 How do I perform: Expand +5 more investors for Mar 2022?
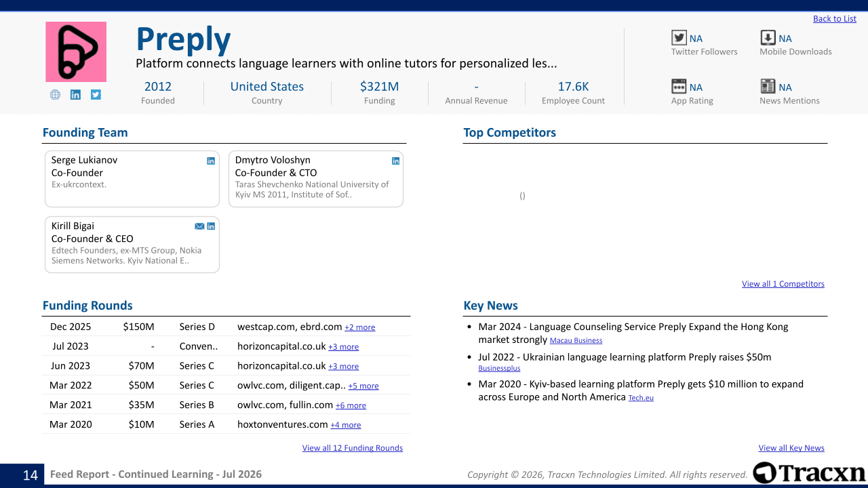pos(363,386)
